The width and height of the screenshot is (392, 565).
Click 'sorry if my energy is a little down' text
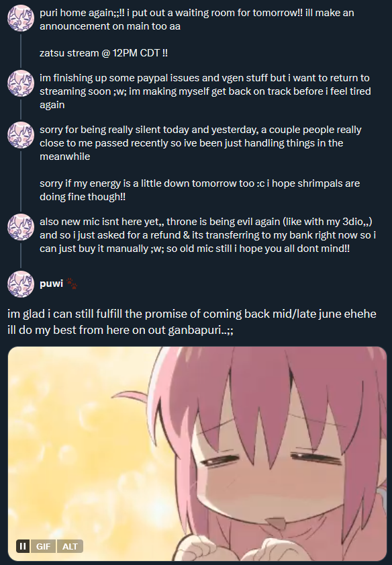200,190
